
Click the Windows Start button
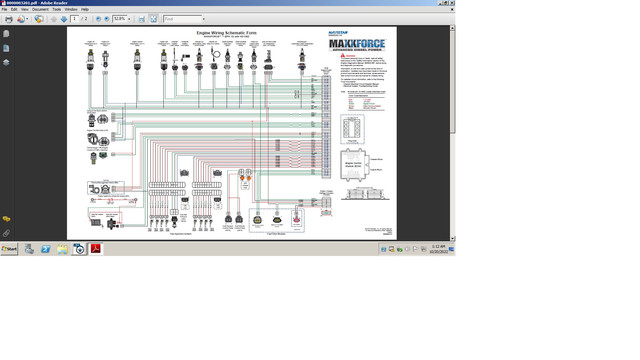click(x=9, y=249)
